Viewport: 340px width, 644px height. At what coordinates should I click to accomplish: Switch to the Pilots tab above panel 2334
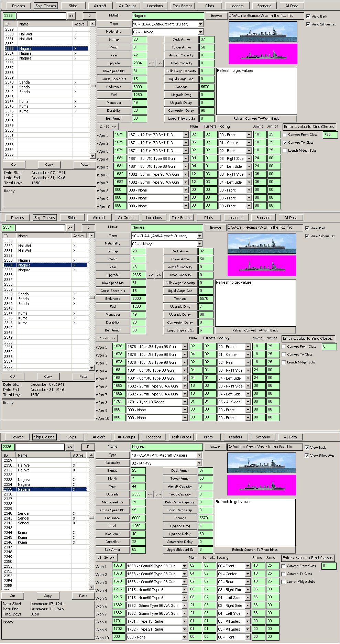pos(209,218)
